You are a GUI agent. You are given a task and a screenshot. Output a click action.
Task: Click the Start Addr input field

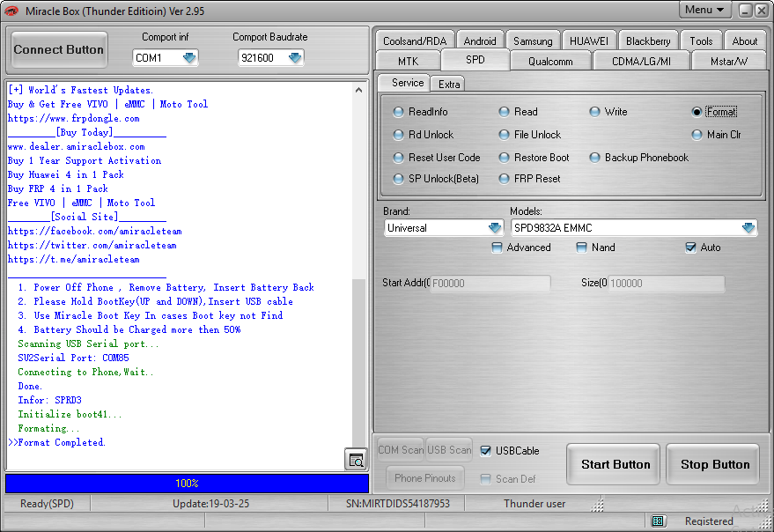(x=490, y=283)
